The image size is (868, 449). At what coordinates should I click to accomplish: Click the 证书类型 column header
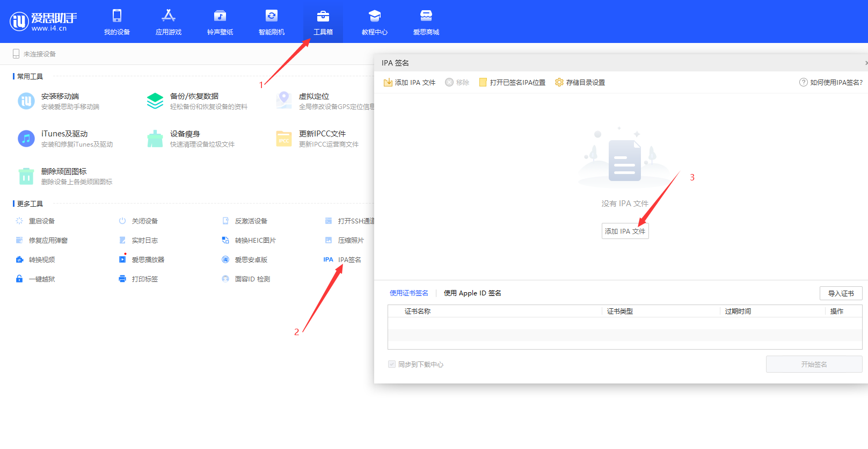click(620, 311)
